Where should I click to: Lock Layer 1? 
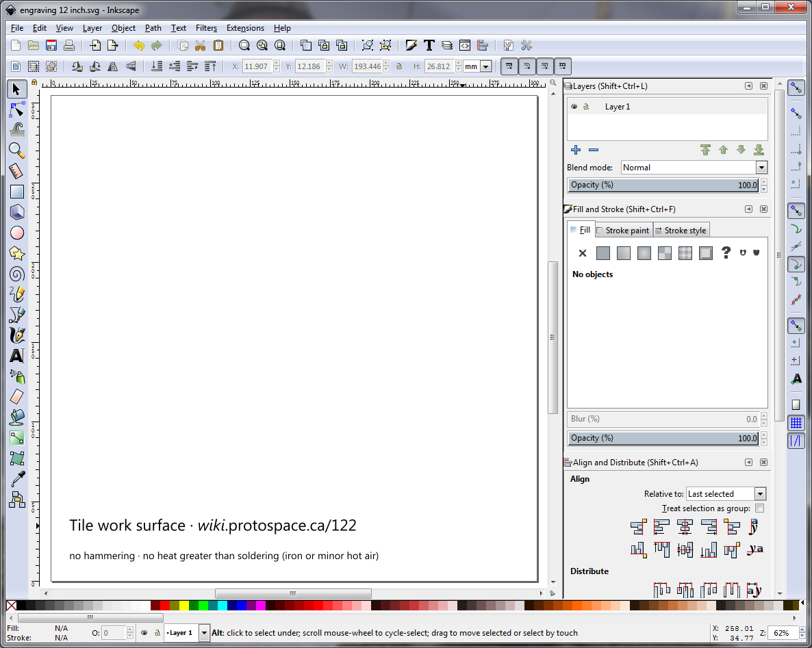(x=587, y=106)
